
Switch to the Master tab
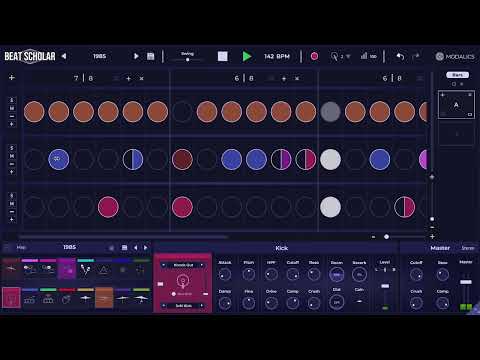click(x=440, y=248)
